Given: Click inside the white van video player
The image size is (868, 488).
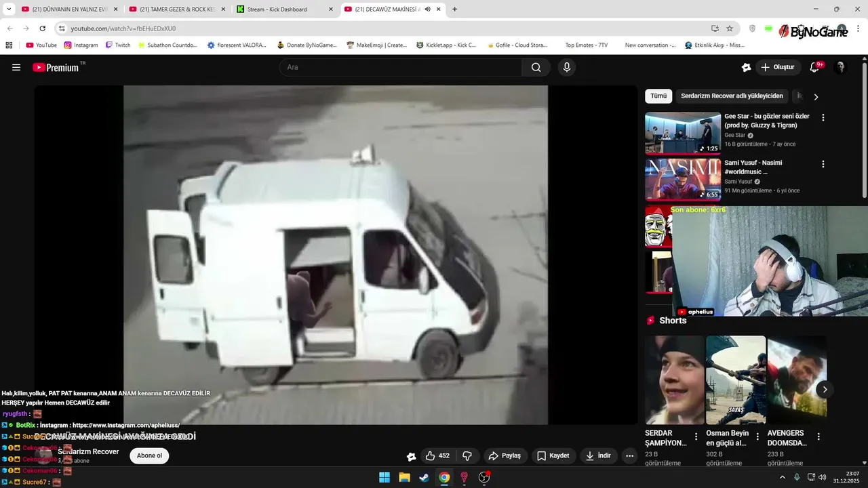Looking at the screenshot, I should click(x=336, y=255).
